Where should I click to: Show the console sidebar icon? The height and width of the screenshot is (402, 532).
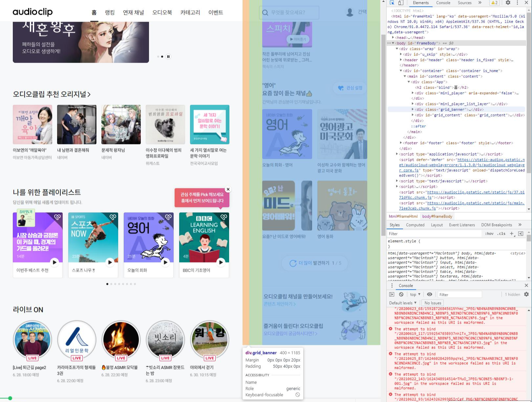click(x=392, y=294)
